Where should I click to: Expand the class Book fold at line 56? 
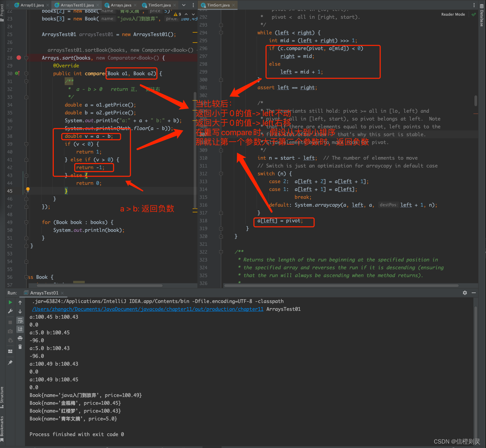26,277
